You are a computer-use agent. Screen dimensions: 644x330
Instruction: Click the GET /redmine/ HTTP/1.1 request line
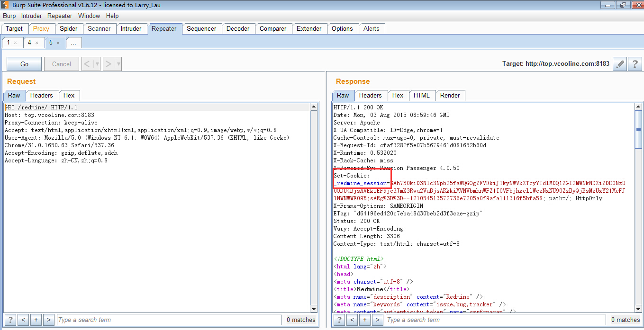(x=41, y=107)
